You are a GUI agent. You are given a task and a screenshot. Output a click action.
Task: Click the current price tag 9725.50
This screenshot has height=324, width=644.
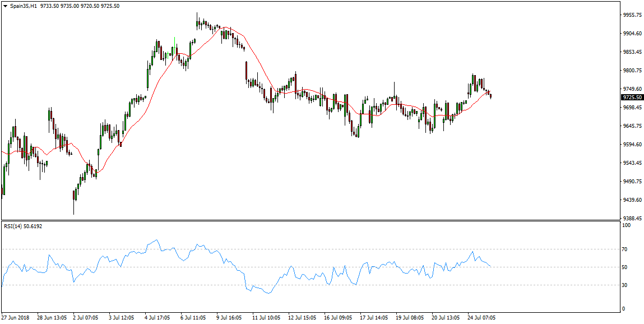tap(632, 98)
